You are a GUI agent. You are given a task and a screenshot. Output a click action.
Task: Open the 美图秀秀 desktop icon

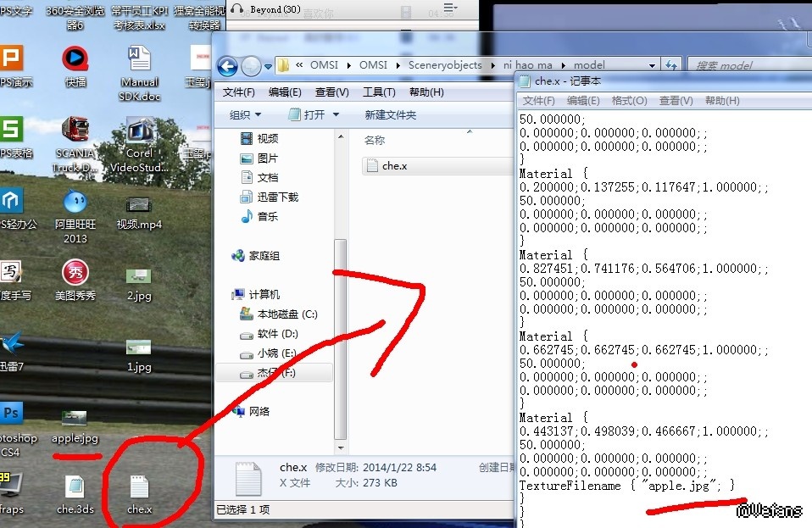pos(75,280)
